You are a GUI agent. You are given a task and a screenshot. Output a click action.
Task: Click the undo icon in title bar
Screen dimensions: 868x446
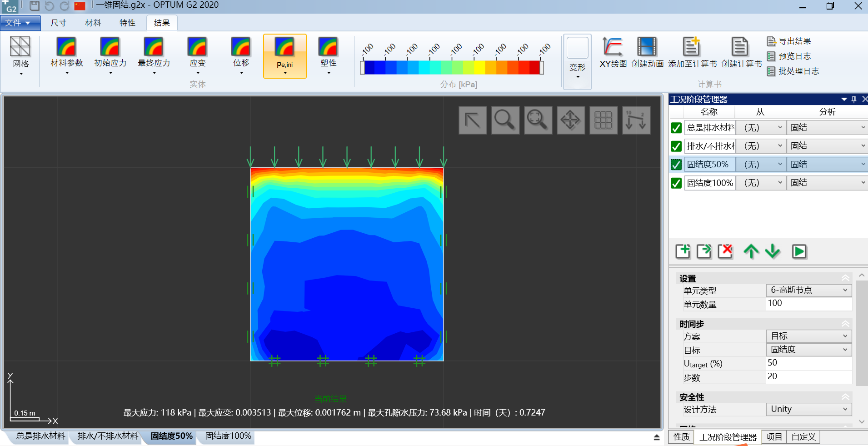pos(50,5)
